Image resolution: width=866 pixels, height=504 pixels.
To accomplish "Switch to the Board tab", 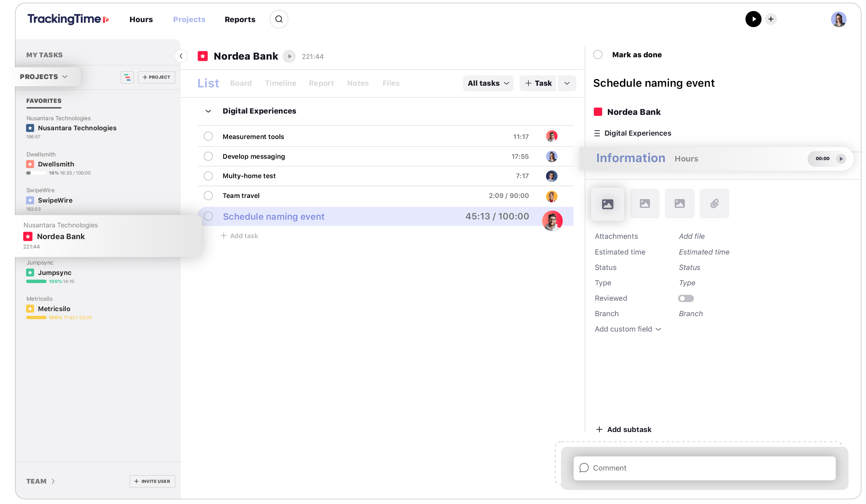I will point(241,83).
